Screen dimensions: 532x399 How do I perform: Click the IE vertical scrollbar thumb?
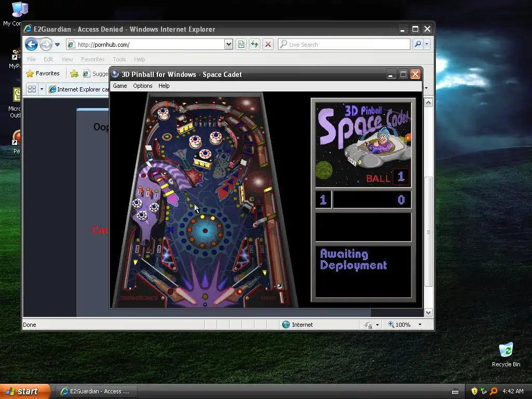(x=429, y=232)
